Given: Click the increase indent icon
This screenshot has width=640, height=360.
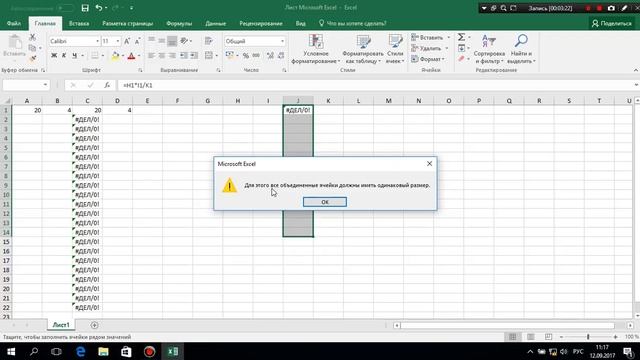Looking at the screenshot, I should point(194,56).
